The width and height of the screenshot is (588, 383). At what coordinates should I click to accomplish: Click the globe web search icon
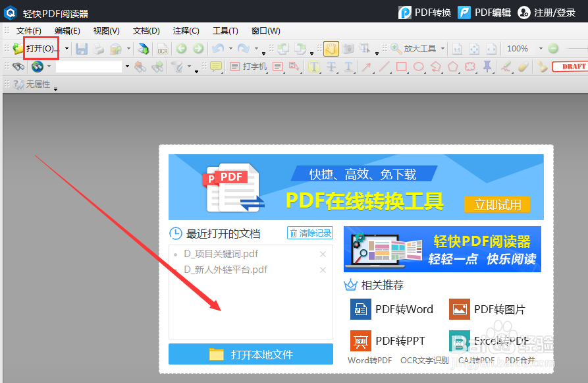click(x=37, y=67)
